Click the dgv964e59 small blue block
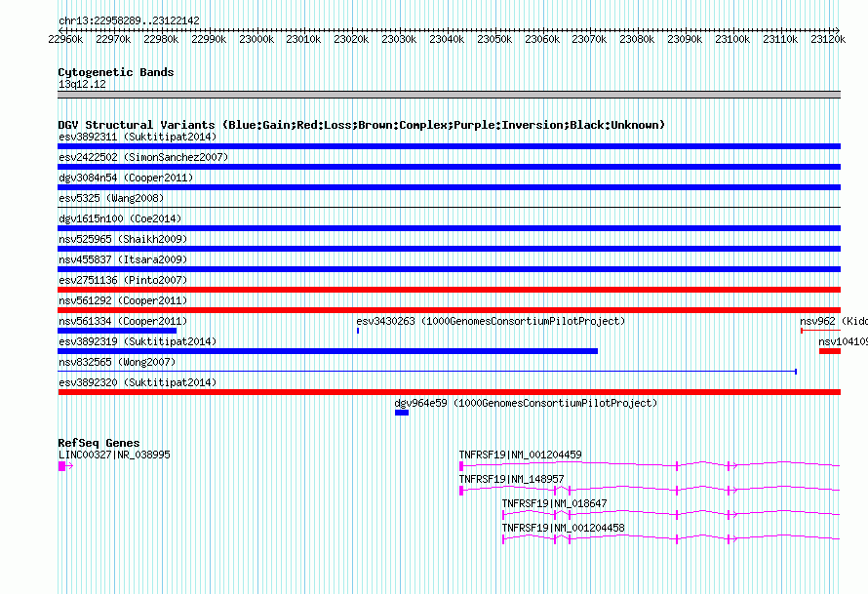This screenshot has width=868, height=594. pos(402,413)
